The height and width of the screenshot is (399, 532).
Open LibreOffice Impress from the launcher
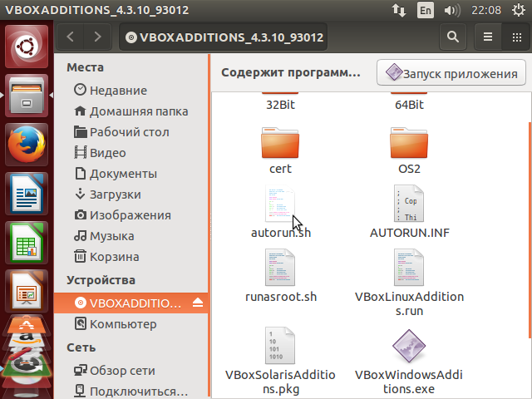click(x=27, y=291)
